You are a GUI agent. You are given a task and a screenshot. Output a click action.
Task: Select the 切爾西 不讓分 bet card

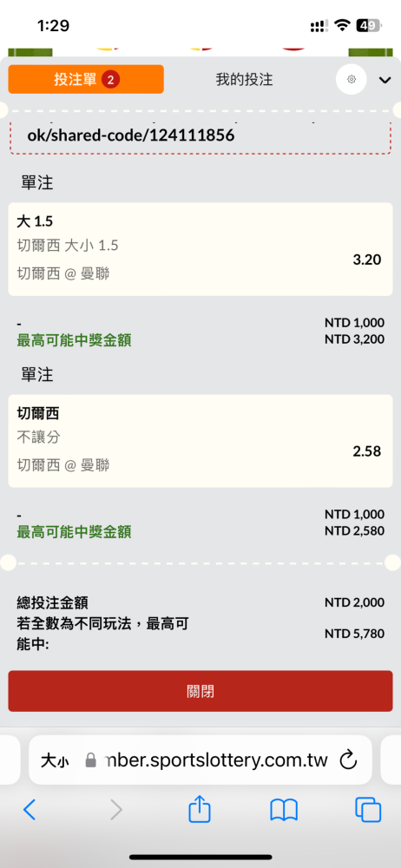tap(200, 441)
